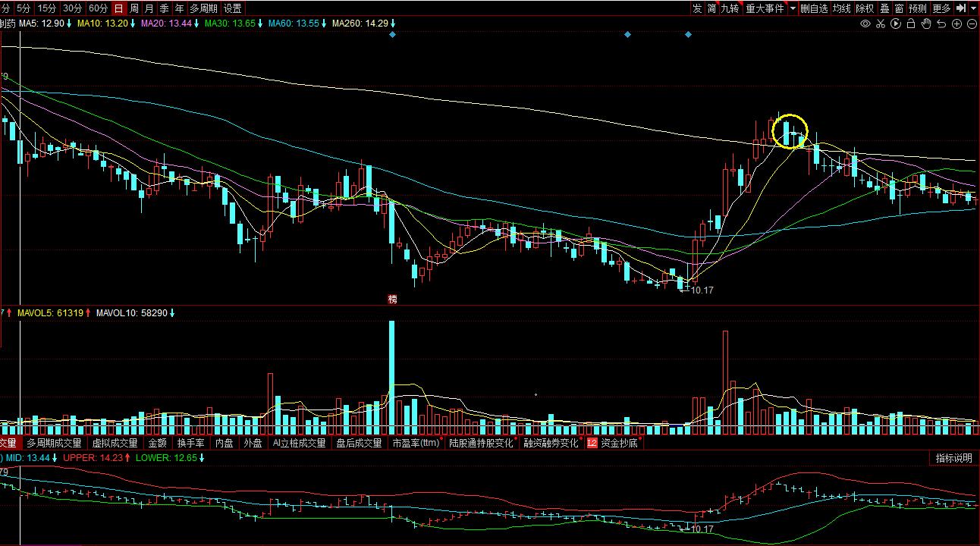
Task: Switch to 30分 period
Action: [x=72, y=8]
